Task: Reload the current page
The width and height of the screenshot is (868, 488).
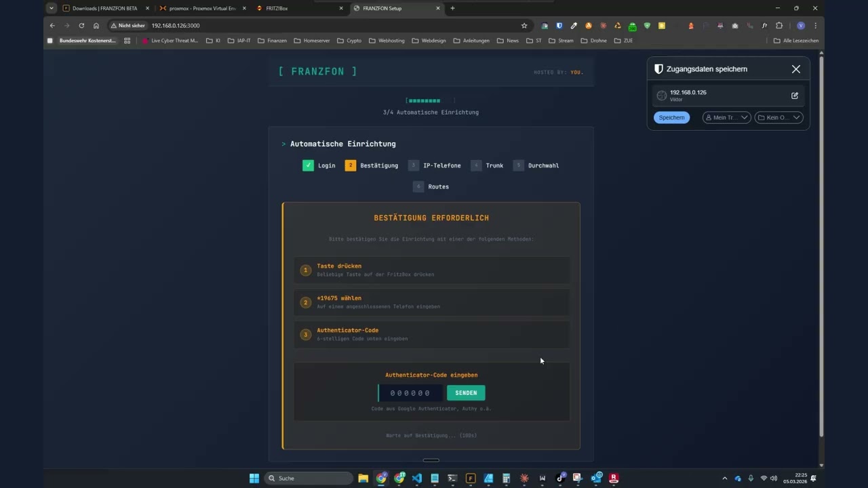Action: pos(81,26)
